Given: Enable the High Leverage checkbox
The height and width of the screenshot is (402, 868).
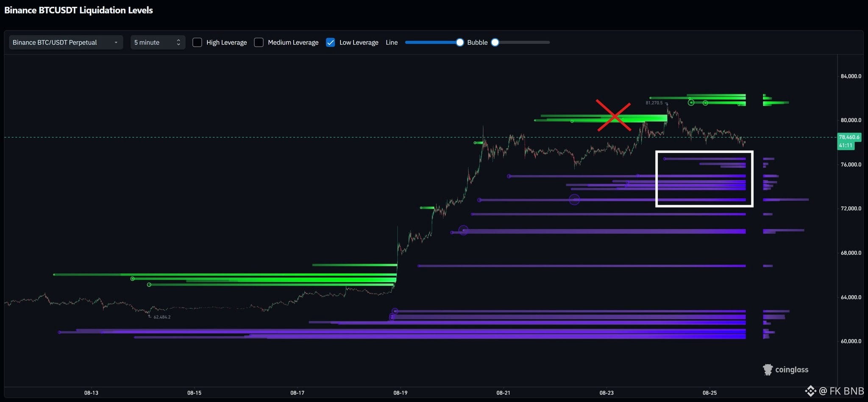Looking at the screenshot, I should pos(197,42).
